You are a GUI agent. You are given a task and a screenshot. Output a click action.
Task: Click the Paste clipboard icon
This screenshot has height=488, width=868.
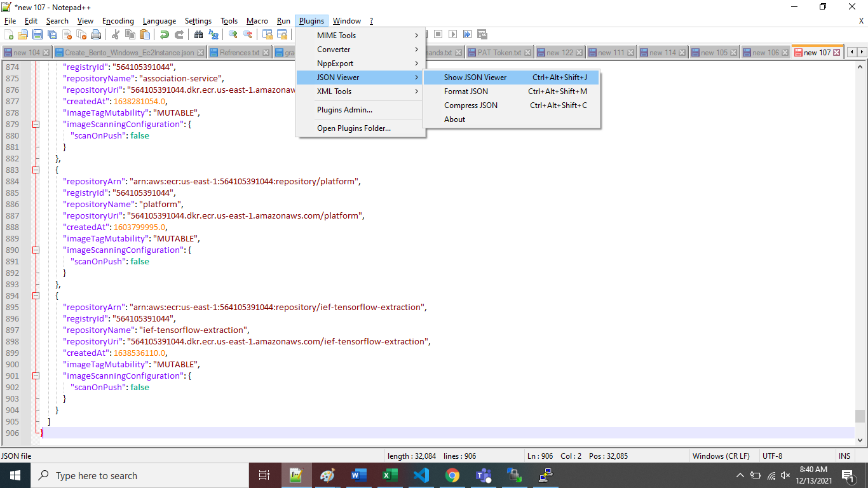[x=145, y=34]
